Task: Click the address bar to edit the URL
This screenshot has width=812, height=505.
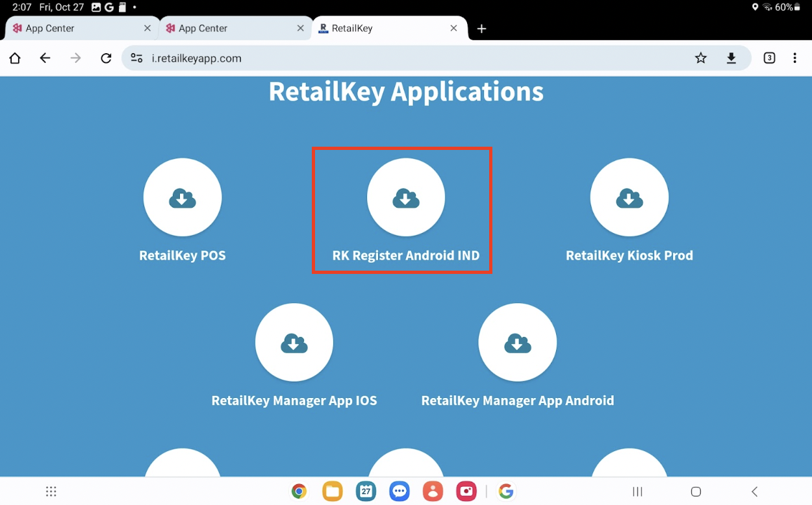Action: 390,58
